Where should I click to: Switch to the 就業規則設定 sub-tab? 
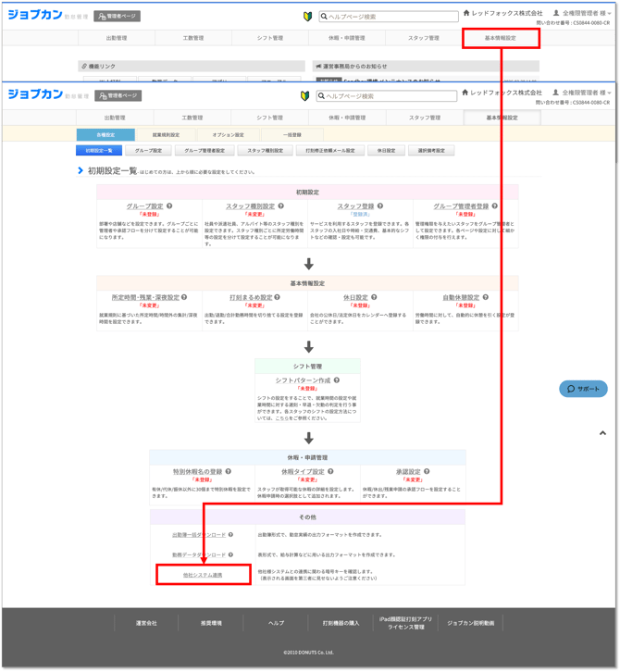click(x=167, y=135)
